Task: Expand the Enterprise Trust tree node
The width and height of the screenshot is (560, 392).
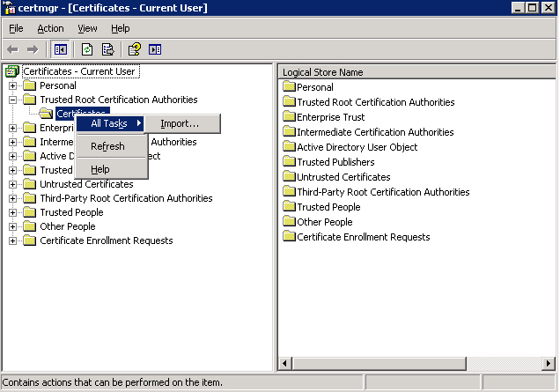Action: pos(12,128)
